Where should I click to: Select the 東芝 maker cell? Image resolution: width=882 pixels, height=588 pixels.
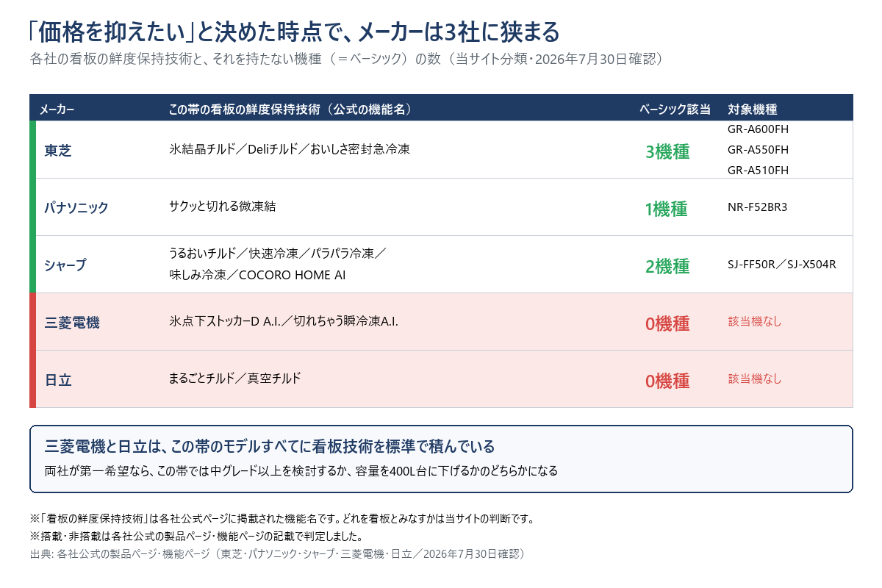58,150
